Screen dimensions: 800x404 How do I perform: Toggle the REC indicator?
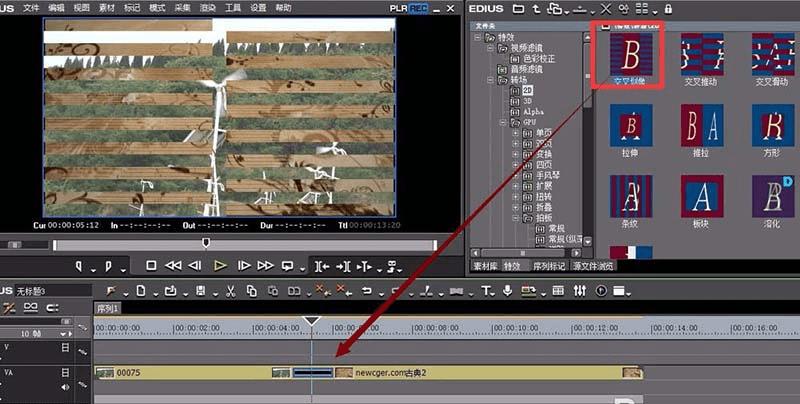[418, 8]
